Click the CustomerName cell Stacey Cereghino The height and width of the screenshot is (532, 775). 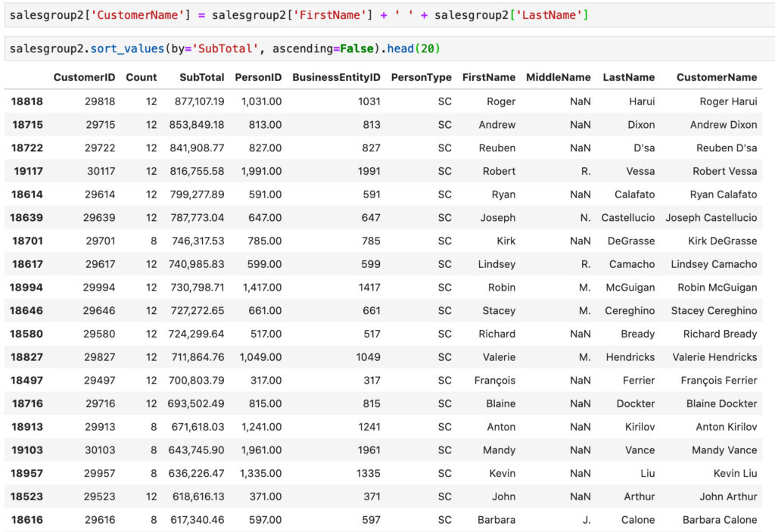click(x=714, y=310)
